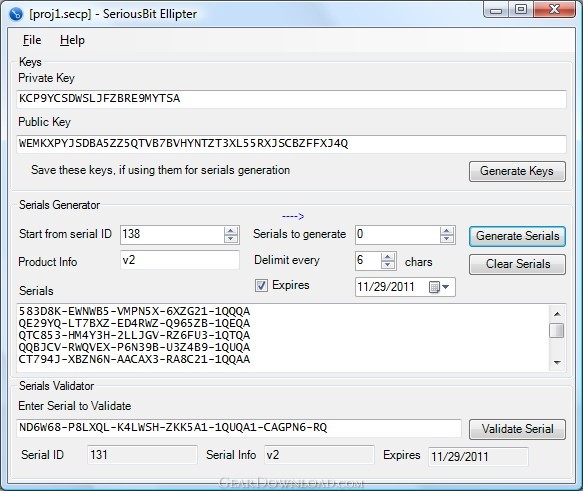Increase Delimit every value with up arrow
This screenshot has width=583, height=491.
point(388,256)
